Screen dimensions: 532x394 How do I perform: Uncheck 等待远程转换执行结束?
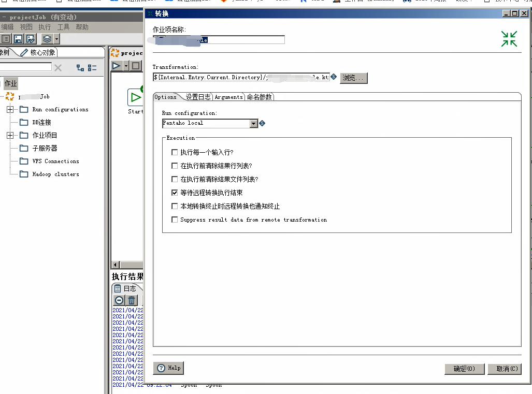175,193
